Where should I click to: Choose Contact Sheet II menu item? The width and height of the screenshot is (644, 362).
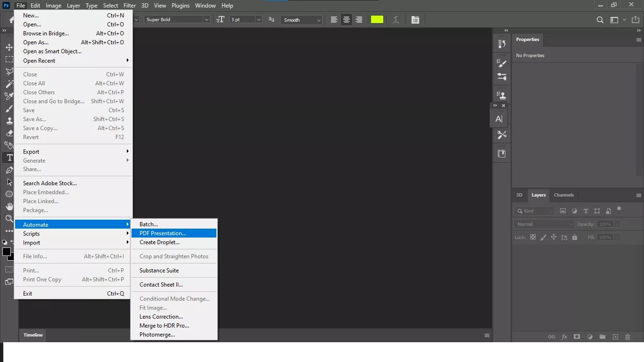pos(174,285)
